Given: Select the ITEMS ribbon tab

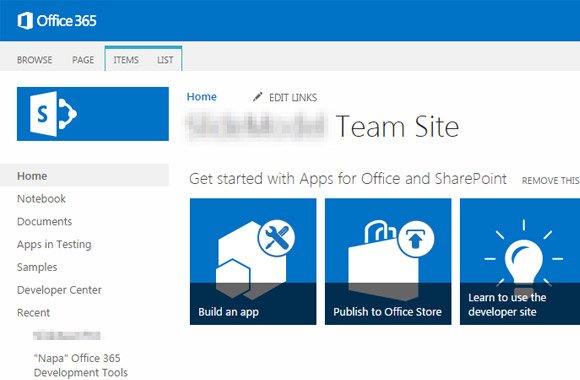Looking at the screenshot, I should click(x=126, y=60).
